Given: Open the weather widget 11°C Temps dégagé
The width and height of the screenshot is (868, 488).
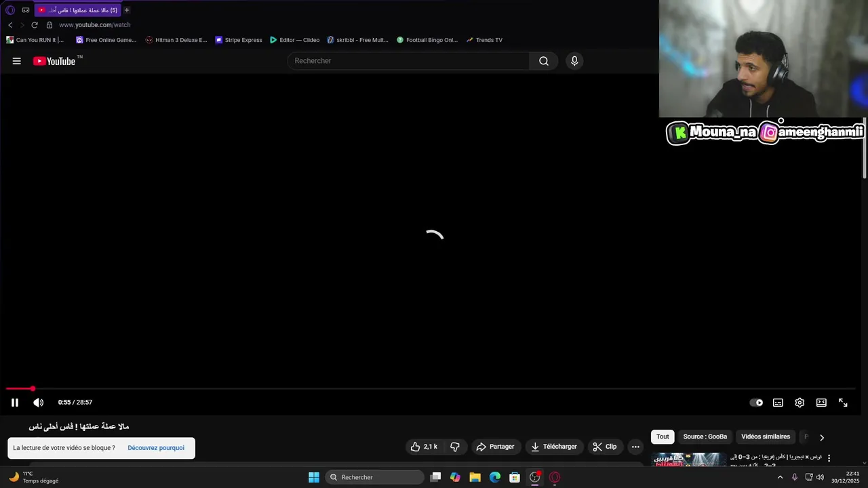Looking at the screenshot, I should (x=34, y=477).
